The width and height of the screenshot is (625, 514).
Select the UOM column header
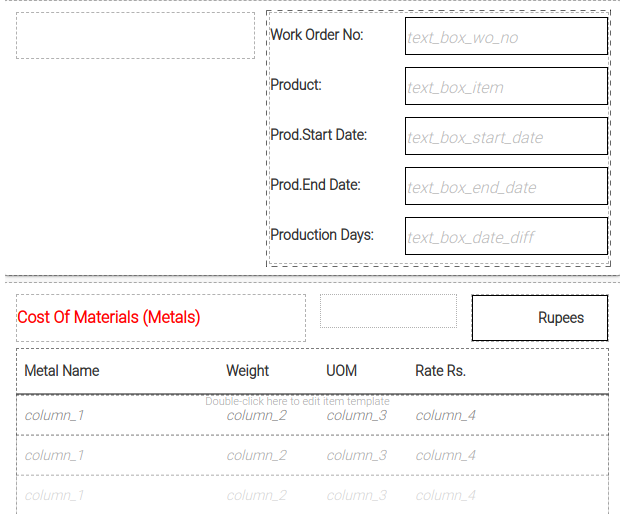click(341, 371)
